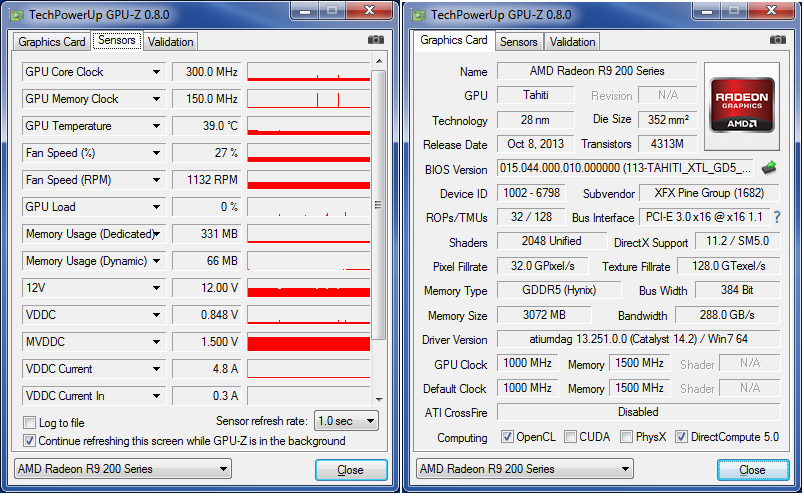The height and width of the screenshot is (496, 804).
Task: Click the 331 MB dedicated memory value
Action: pyautogui.click(x=206, y=234)
